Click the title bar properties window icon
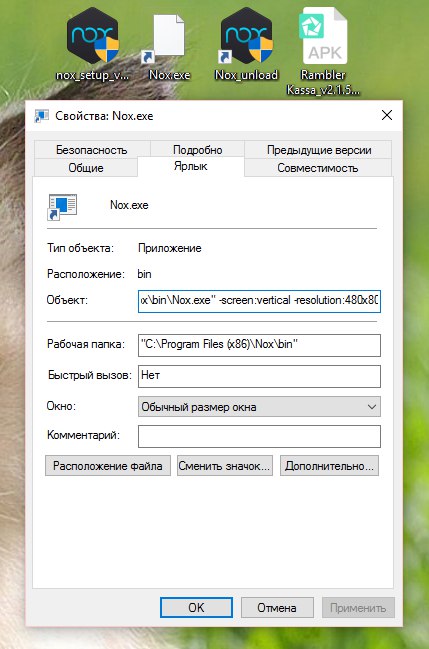Image resolution: width=429 pixels, height=649 pixels. [x=41, y=115]
